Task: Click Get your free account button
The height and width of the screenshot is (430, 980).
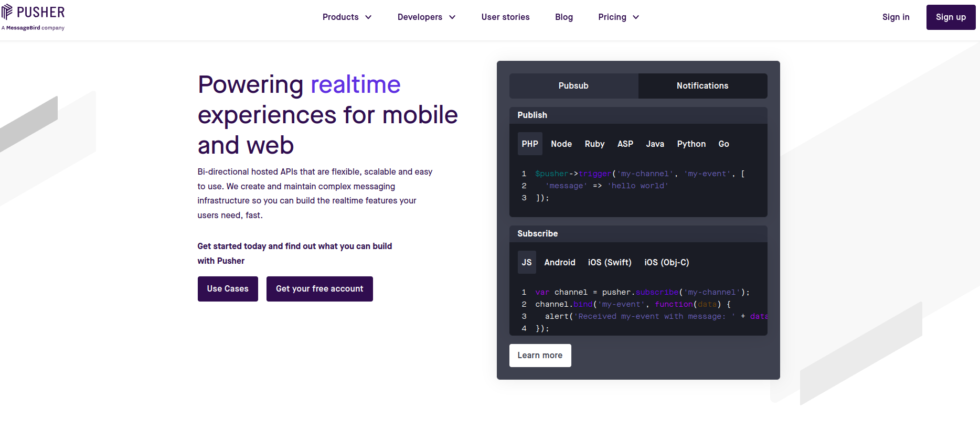Action: tap(319, 289)
